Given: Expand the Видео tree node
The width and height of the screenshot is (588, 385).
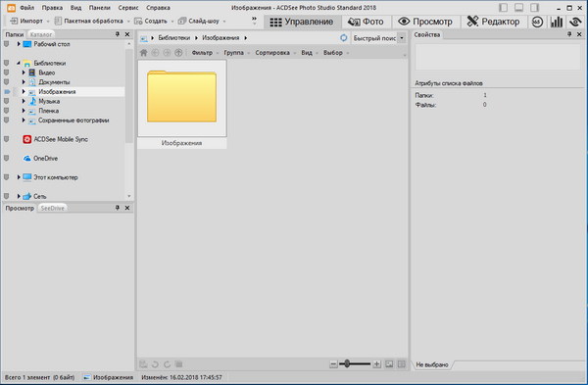Looking at the screenshot, I should (x=24, y=72).
